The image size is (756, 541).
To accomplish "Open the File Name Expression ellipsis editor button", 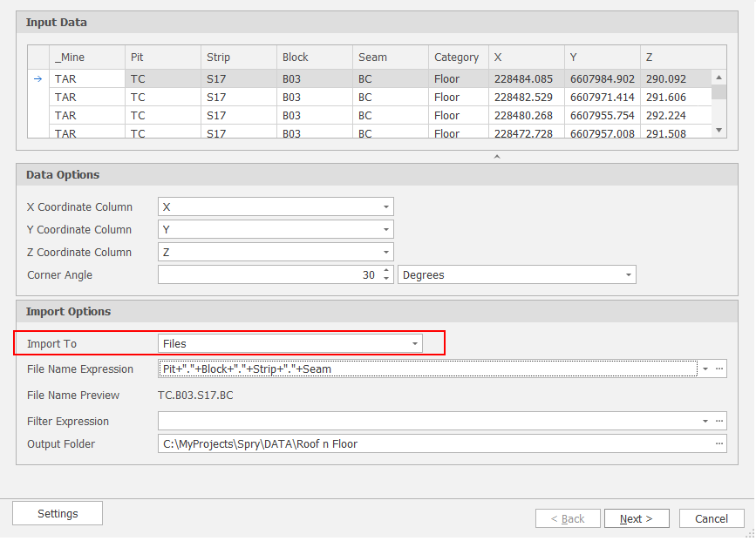I will (x=719, y=369).
